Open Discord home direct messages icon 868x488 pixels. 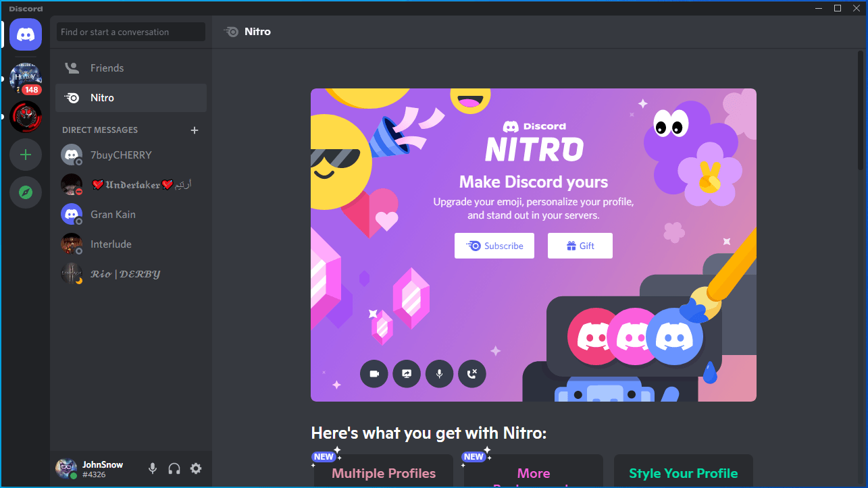(x=26, y=34)
